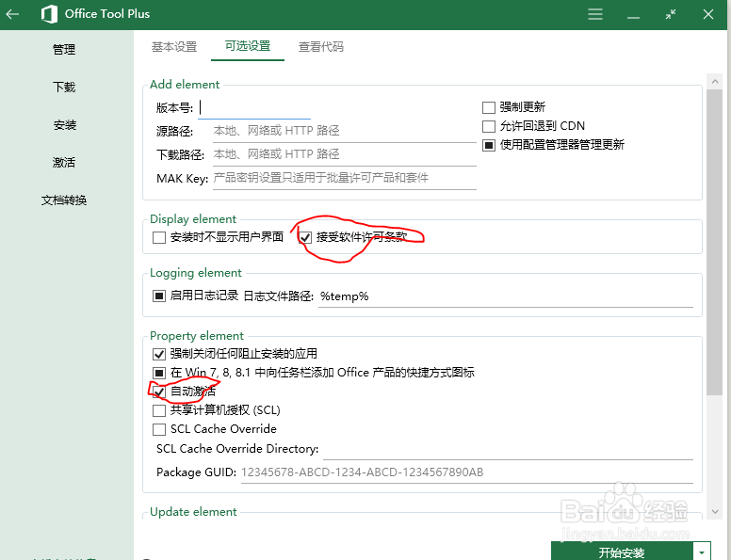Open the 管理 sidebar page

tap(64, 49)
